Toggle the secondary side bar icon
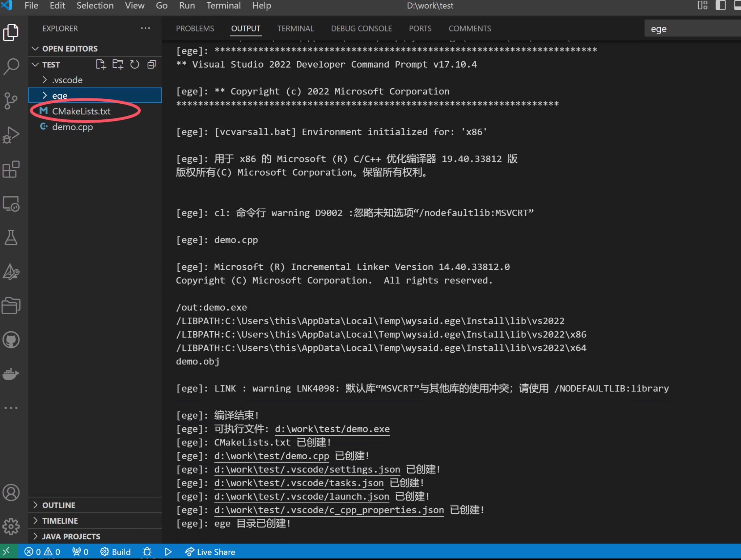 [x=721, y=5]
